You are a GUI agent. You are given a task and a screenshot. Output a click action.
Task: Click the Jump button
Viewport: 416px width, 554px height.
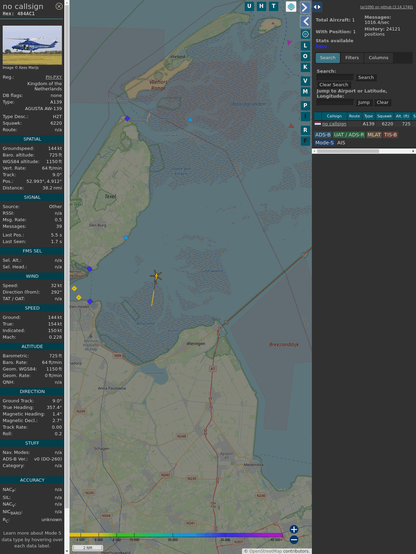(x=364, y=102)
